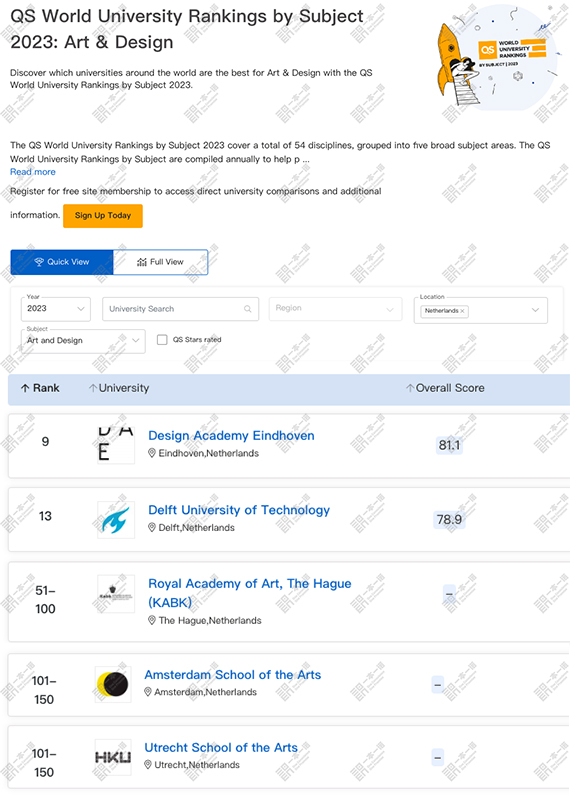Open the Year 2023 dropdown
Viewport: 570px width, 802px height.
point(56,309)
